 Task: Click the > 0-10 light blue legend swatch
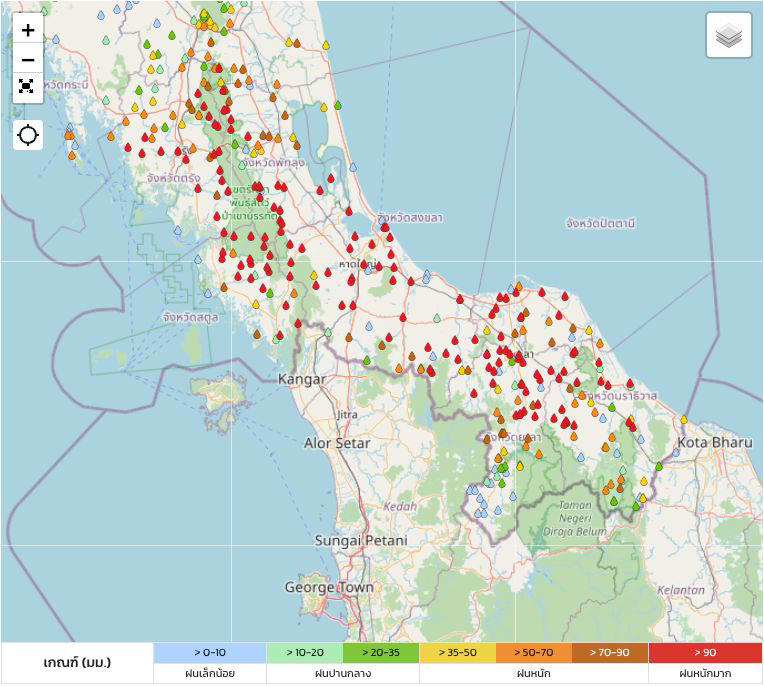coord(210,653)
